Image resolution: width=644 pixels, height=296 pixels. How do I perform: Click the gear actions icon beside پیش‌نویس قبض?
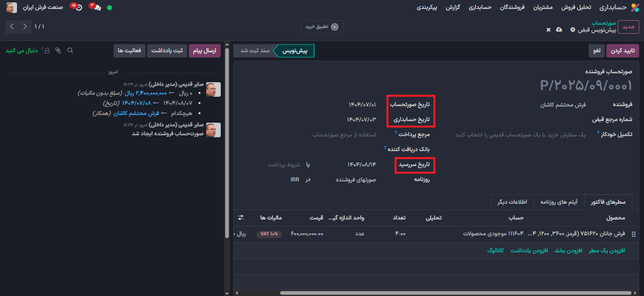pyautogui.click(x=572, y=30)
